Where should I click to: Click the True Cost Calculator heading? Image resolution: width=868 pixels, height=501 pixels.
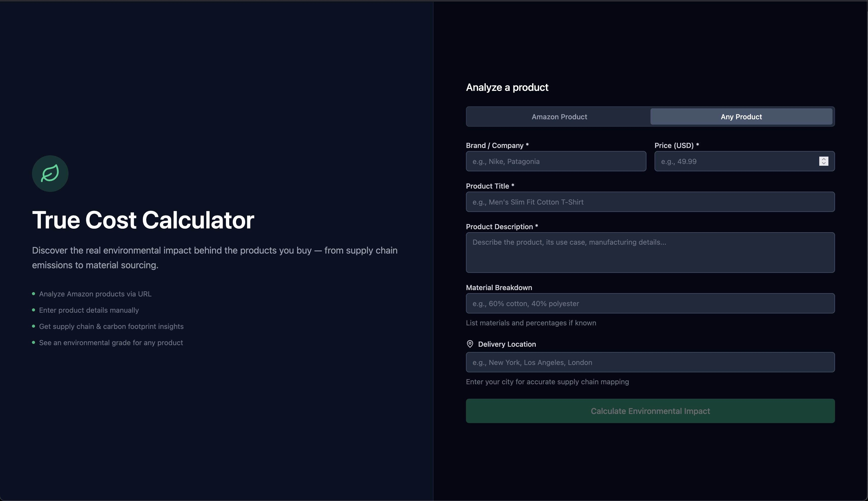pos(143,220)
